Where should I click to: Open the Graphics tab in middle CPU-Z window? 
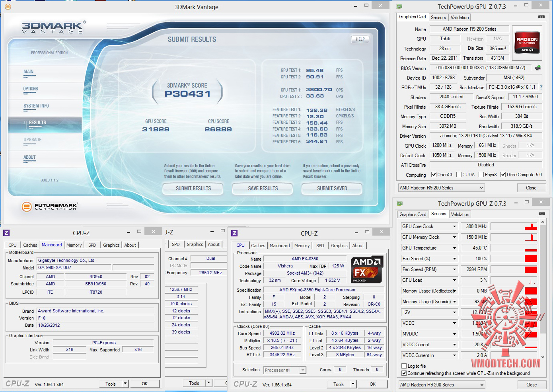point(195,244)
